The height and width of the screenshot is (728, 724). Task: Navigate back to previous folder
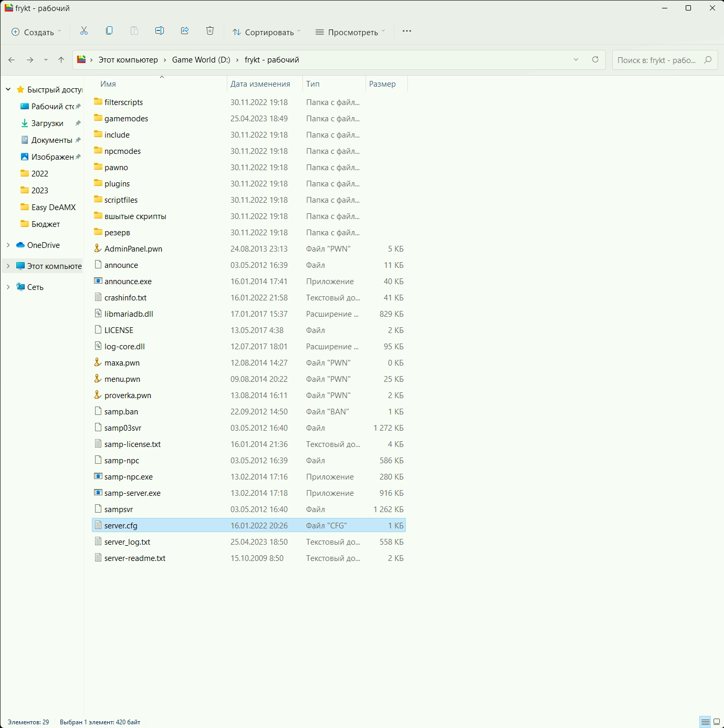click(12, 60)
